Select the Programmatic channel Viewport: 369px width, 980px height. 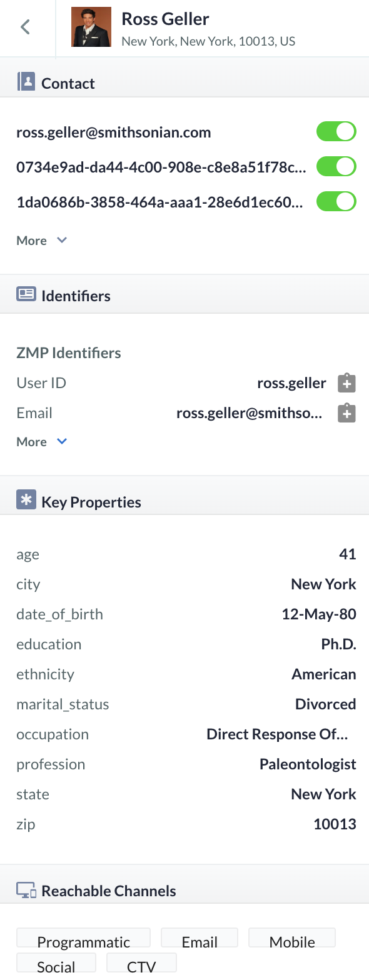point(84,938)
